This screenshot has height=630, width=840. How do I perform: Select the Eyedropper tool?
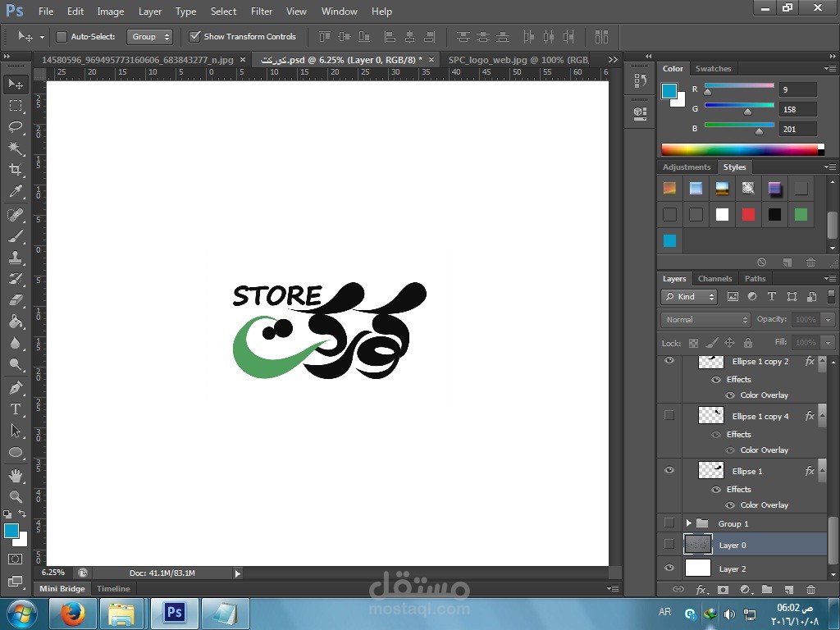(x=16, y=192)
